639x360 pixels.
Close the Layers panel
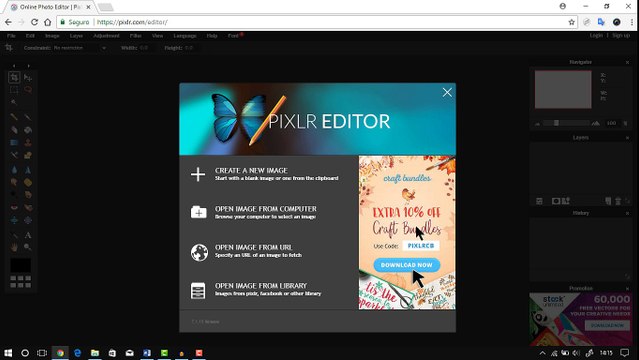(x=627, y=138)
